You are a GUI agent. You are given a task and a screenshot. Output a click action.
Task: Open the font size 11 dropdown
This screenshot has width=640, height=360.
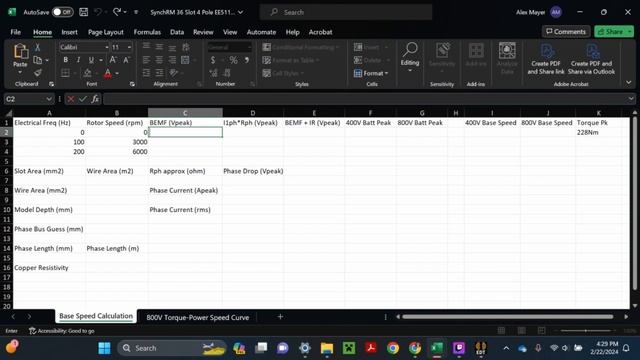pyautogui.click(x=129, y=47)
